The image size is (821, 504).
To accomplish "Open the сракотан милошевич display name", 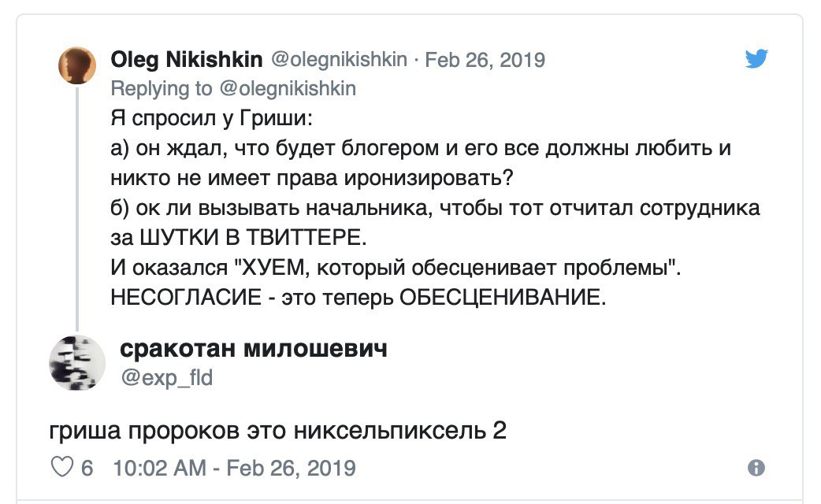I will tap(253, 349).
